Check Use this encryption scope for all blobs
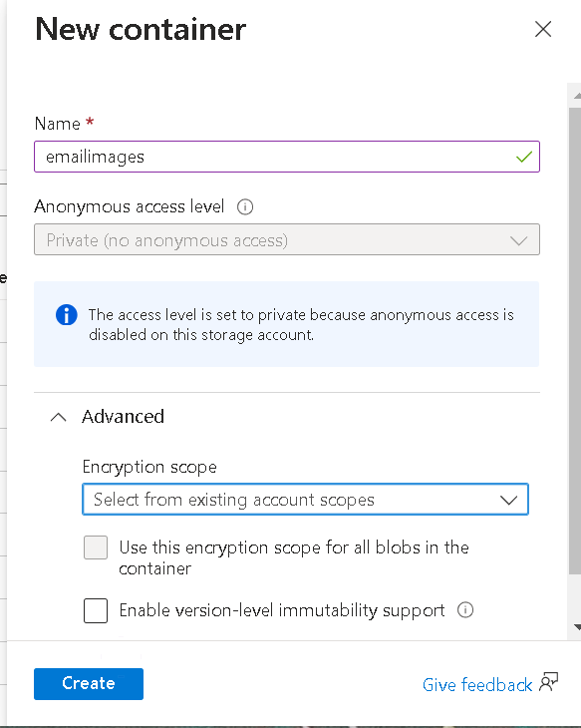 [x=96, y=547]
